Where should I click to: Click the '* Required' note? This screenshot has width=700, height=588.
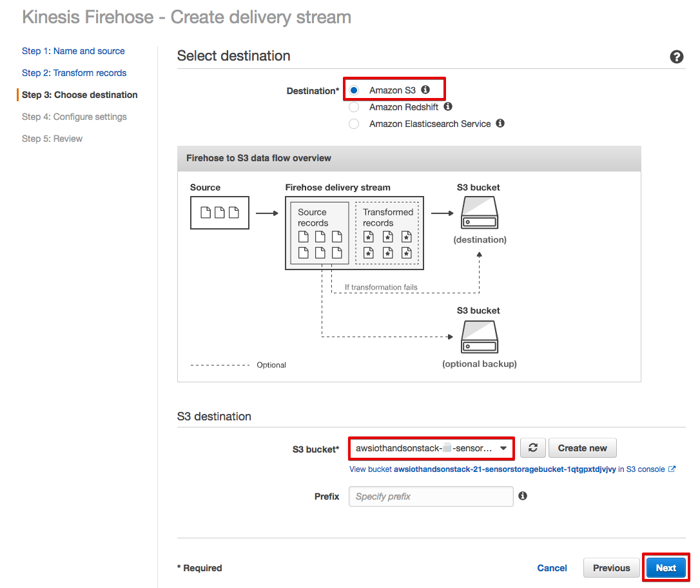[200, 568]
